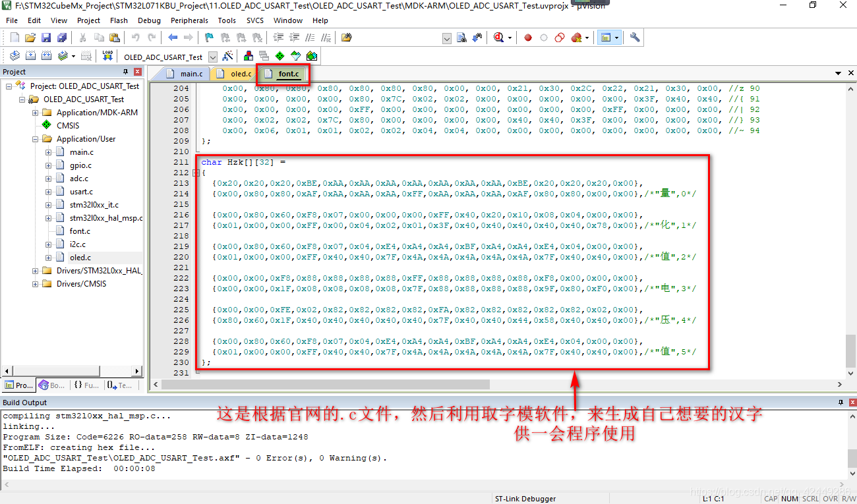Viewport: 857px width, 504px height.
Task: Insert a bookmark using the flag icon
Action: [x=209, y=38]
